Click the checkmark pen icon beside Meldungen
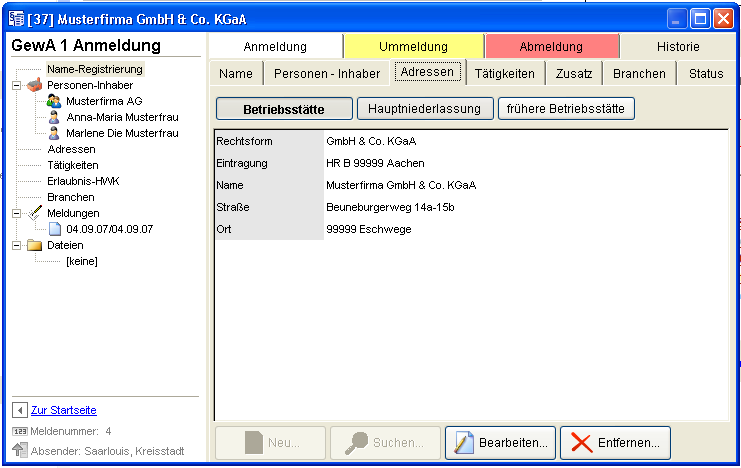 pos(34,213)
